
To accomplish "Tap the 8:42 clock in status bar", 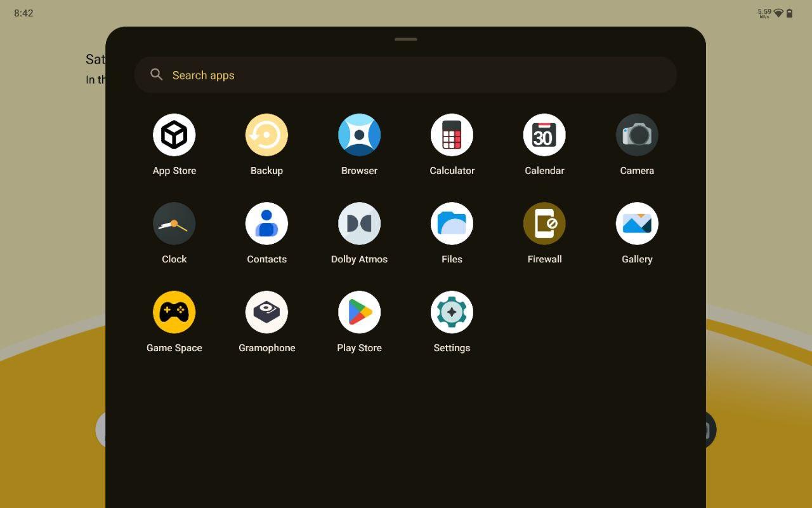I will pyautogui.click(x=23, y=13).
